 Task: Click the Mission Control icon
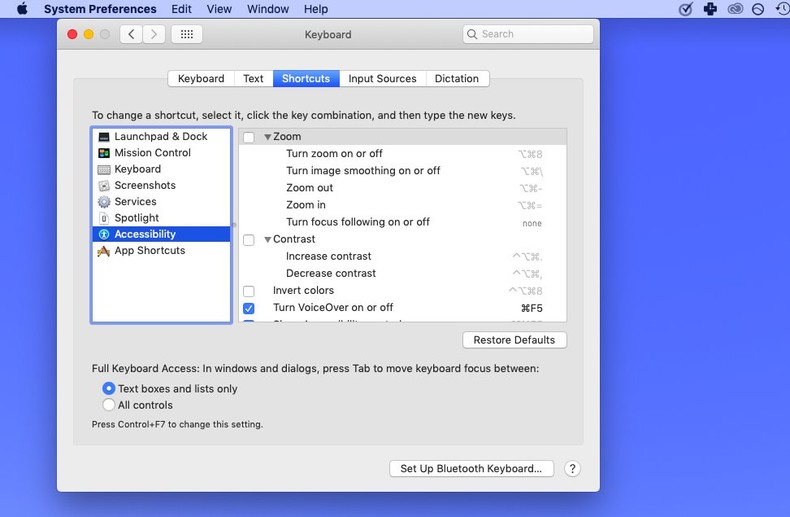tap(104, 153)
